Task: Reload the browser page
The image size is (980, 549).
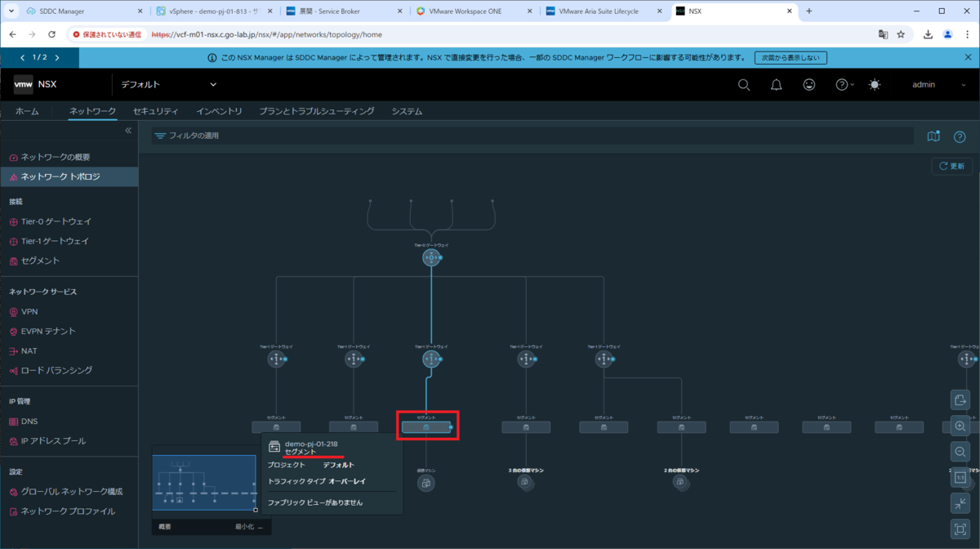Action: [x=52, y=35]
